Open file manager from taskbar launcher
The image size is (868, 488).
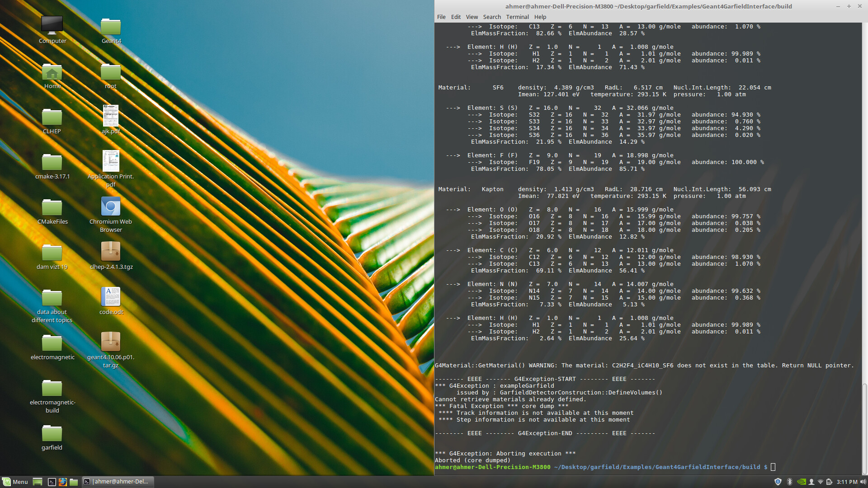coord(74,482)
